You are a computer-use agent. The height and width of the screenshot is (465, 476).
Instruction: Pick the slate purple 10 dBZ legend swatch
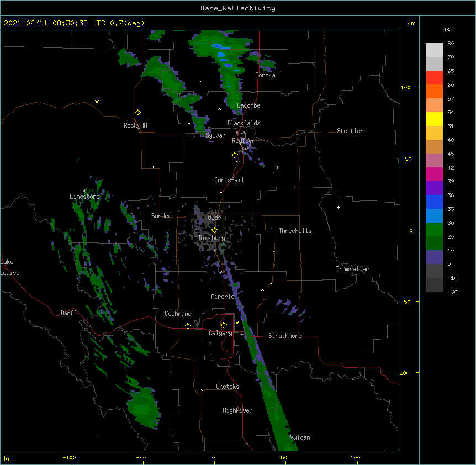(434, 257)
